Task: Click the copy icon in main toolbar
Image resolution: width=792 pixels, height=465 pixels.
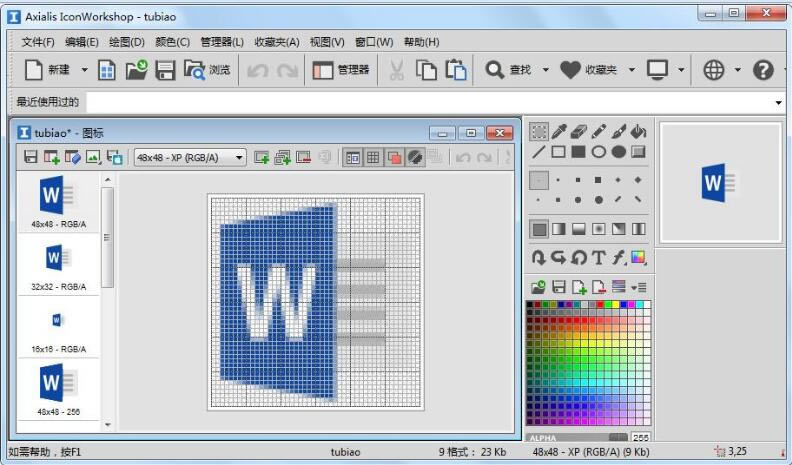Action: click(x=426, y=70)
